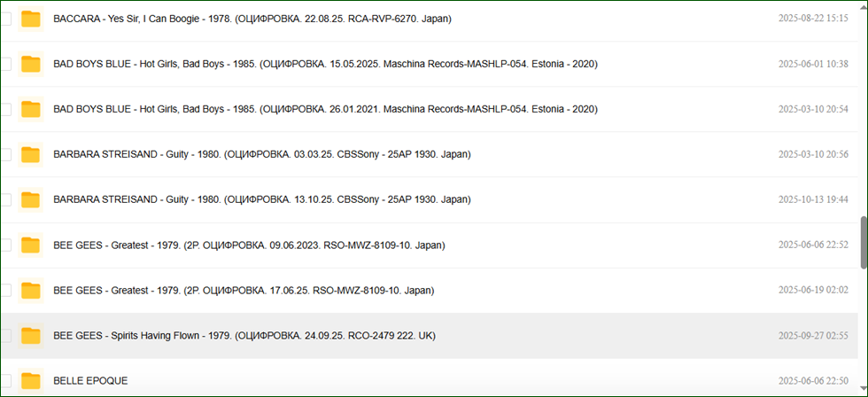Click folder icon for Bad Boys Blue 15.05.2025
Viewport: 868px width, 397px height.
[x=30, y=64]
